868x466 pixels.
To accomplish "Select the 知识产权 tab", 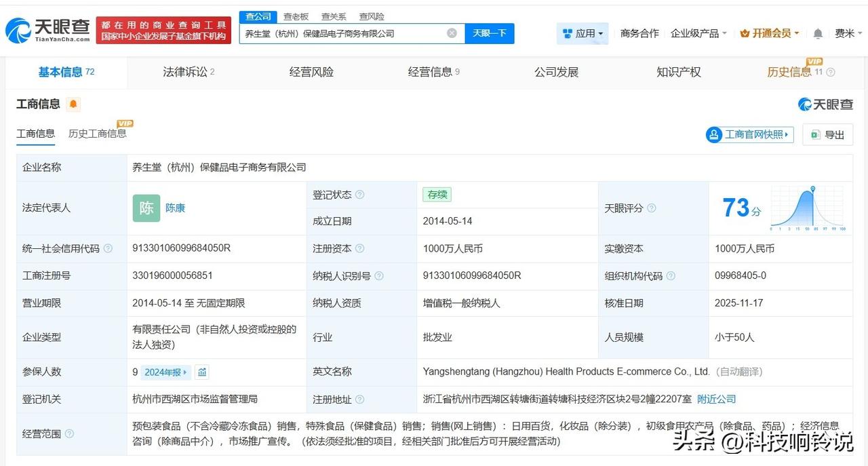I will click(x=679, y=72).
